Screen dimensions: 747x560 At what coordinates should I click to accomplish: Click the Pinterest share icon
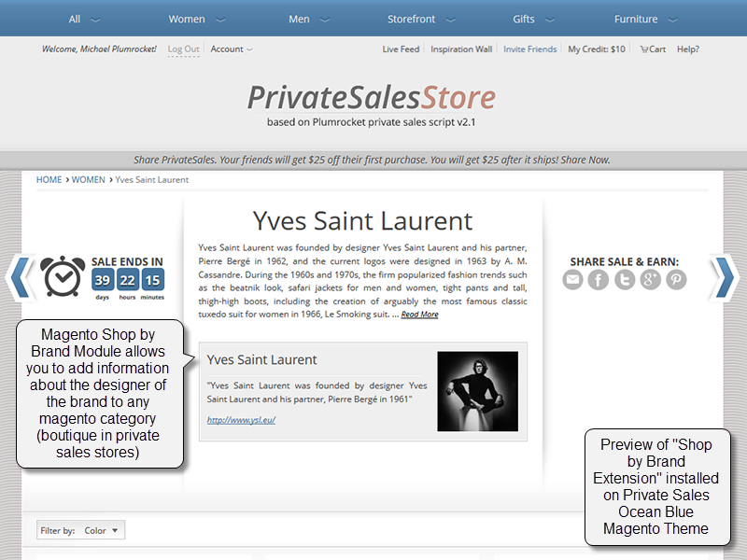[676, 278]
